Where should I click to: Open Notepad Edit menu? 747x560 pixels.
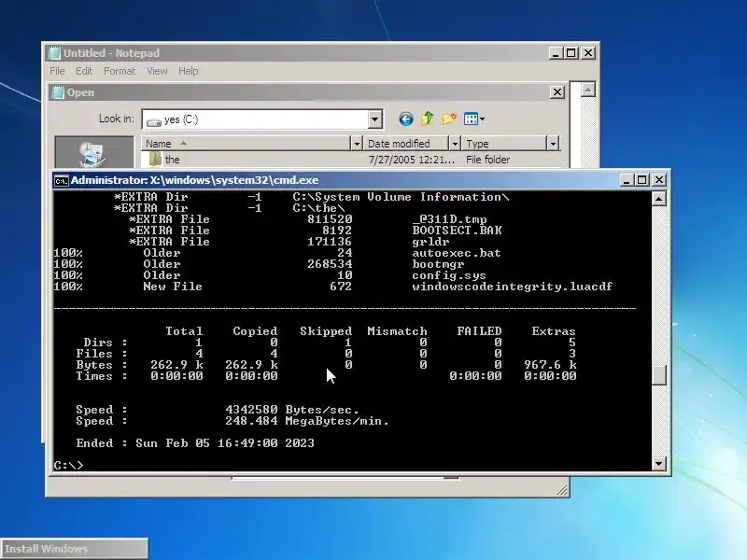pos(84,71)
